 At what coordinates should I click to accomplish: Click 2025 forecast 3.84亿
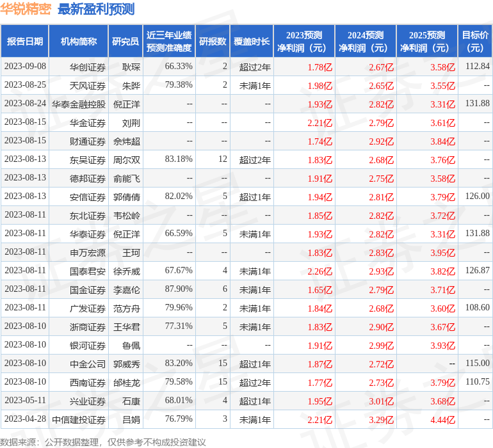(x=442, y=141)
